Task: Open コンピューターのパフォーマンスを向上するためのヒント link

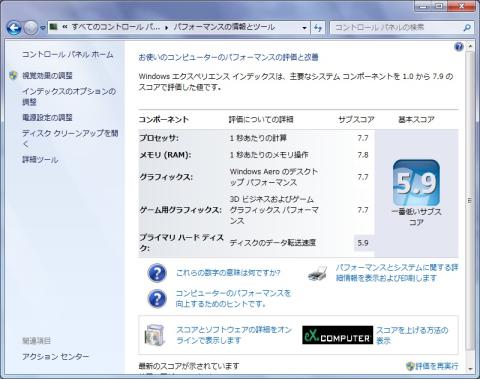Action: (233, 298)
